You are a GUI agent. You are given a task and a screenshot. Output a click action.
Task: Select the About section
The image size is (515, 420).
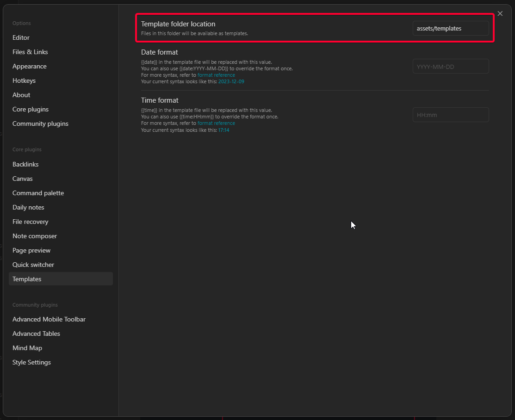21,95
